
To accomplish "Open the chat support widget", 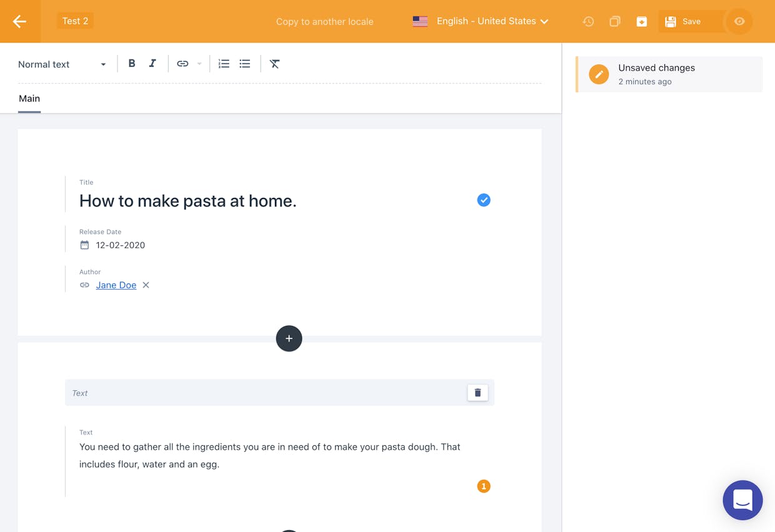I will coord(742,500).
